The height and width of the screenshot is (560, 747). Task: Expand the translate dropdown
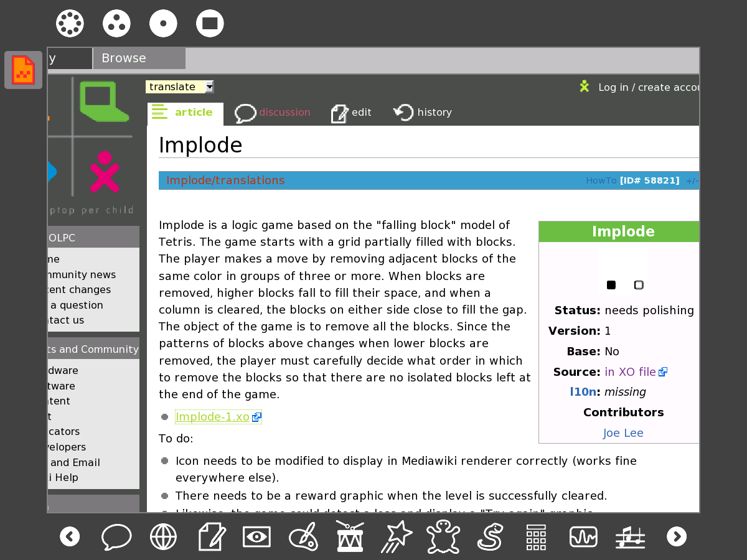coord(209,87)
